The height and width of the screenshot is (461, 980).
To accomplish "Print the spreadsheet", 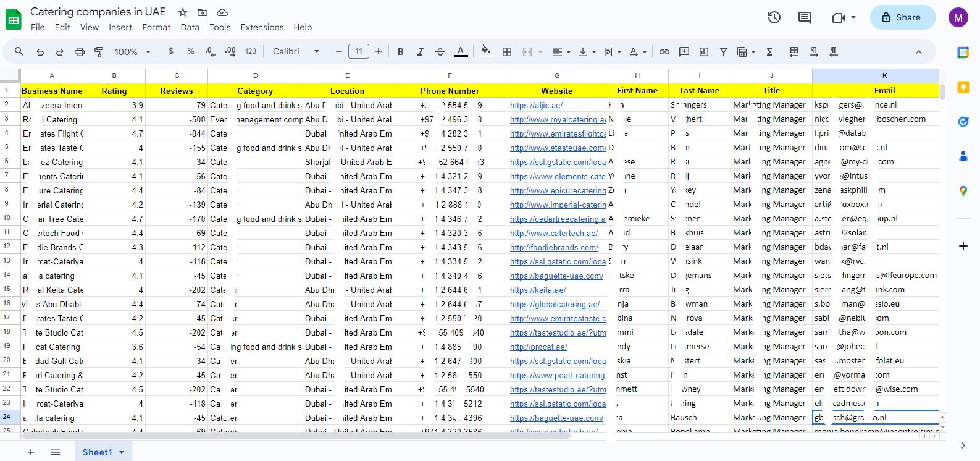I will coord(80,52).
